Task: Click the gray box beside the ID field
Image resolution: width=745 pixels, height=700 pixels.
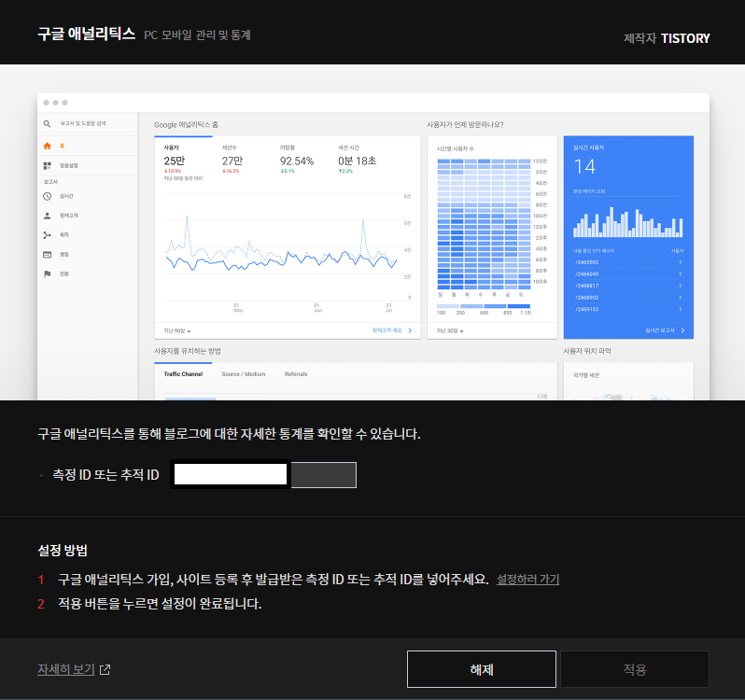Action: 324,474
